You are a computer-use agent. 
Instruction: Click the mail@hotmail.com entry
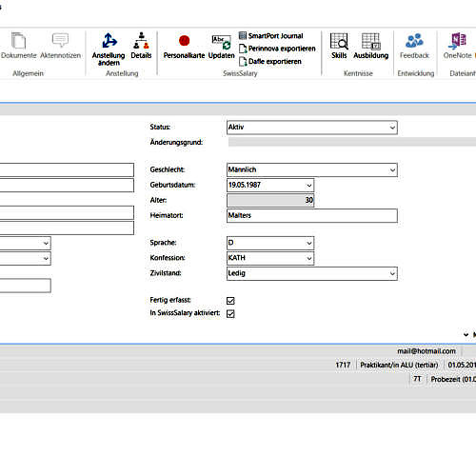(x=426, y=351)
